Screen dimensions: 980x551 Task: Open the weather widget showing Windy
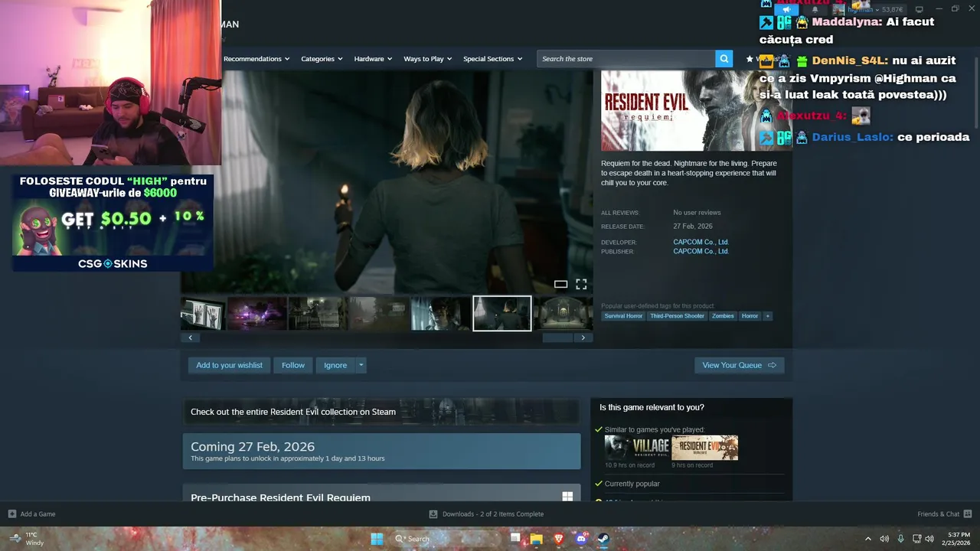pyautogui.click(x=26, y=539)
